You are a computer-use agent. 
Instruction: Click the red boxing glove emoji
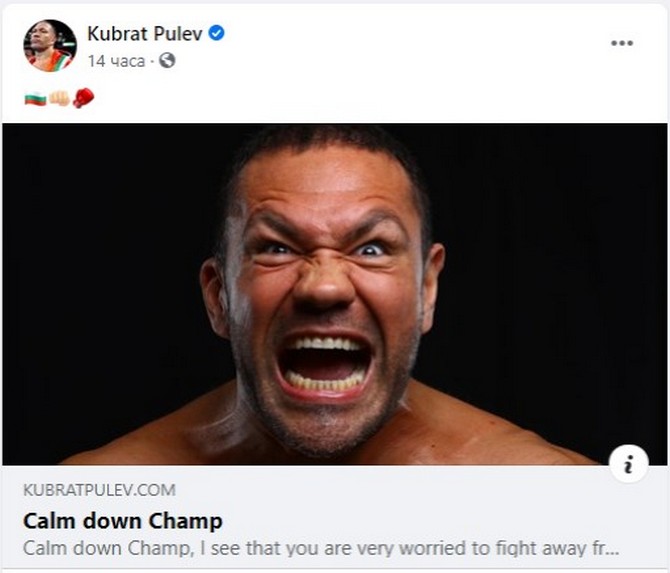click(83, 98)
